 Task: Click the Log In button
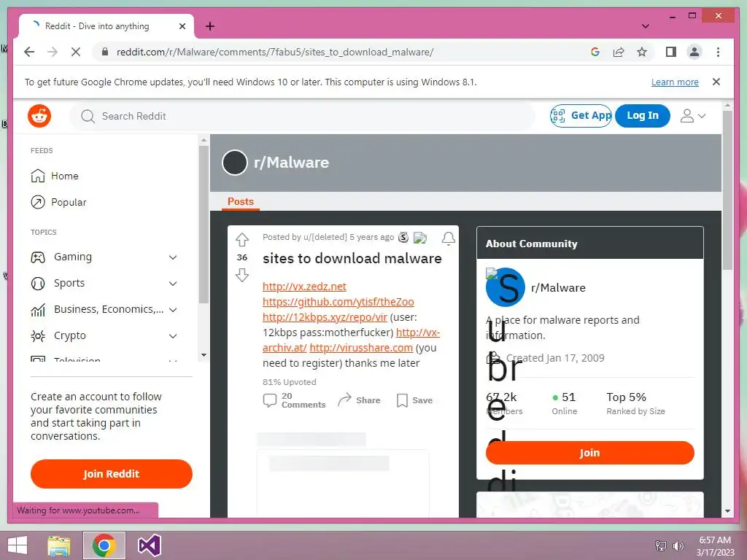coord(642,116)
